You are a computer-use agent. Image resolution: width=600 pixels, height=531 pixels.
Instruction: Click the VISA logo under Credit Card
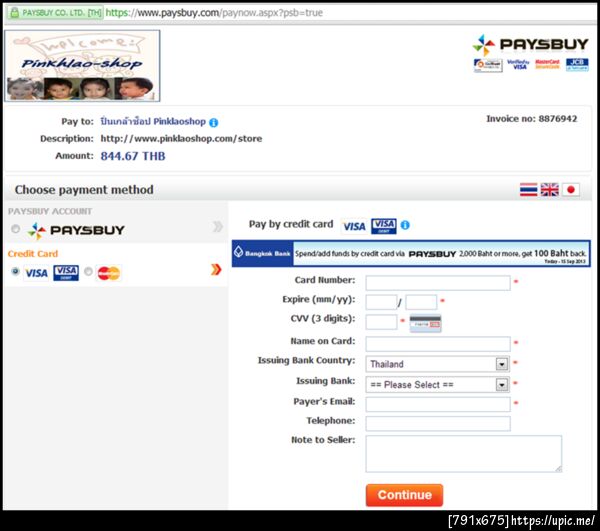coord(36,273)
